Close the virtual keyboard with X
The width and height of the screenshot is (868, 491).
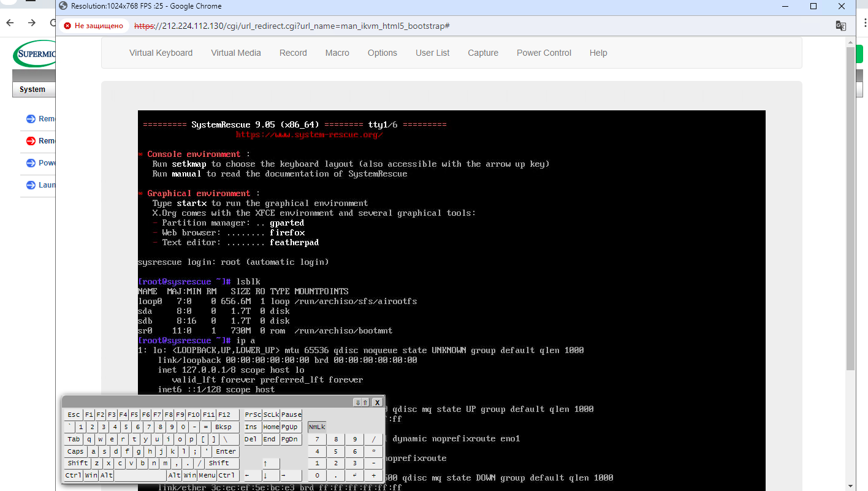(x=378, y=402)
